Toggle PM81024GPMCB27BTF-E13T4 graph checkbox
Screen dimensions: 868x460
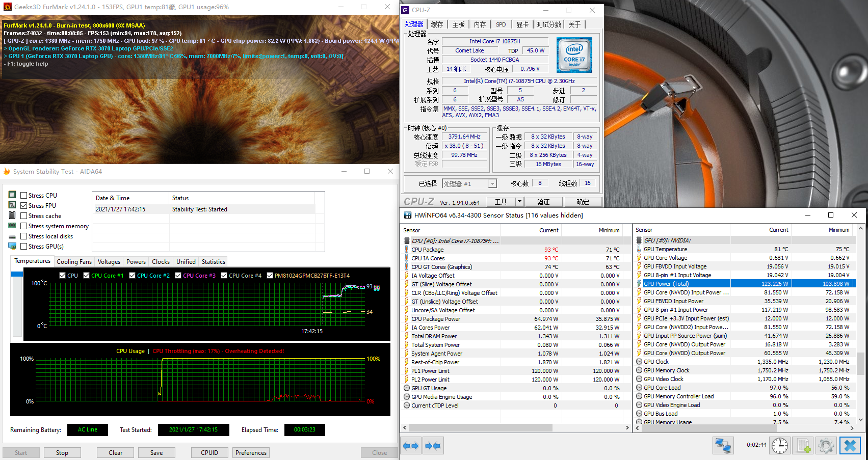click(270, 275)
